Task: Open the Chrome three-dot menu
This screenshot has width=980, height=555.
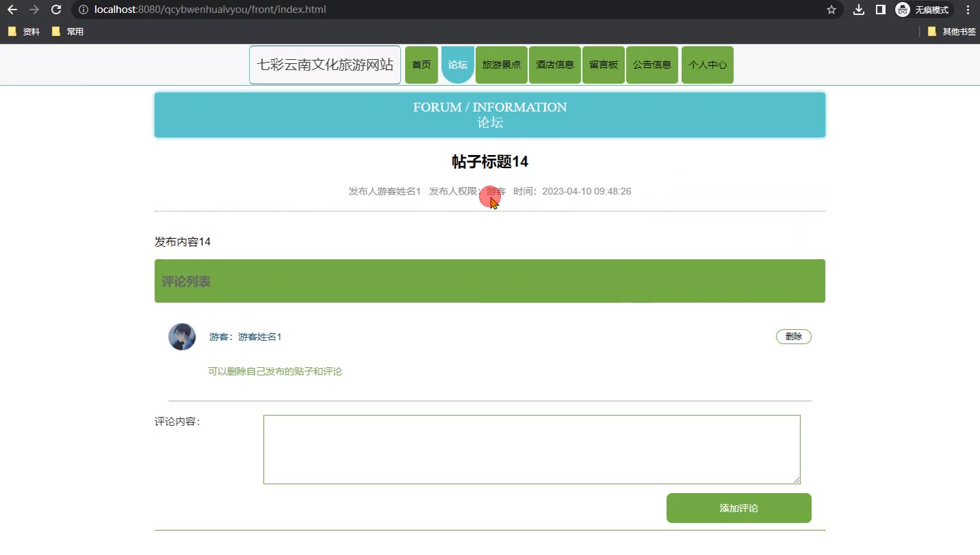Action: point(968,10)
